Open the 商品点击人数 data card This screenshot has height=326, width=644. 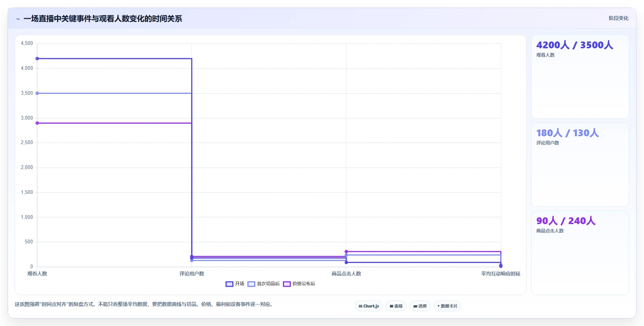coord(580,253)
